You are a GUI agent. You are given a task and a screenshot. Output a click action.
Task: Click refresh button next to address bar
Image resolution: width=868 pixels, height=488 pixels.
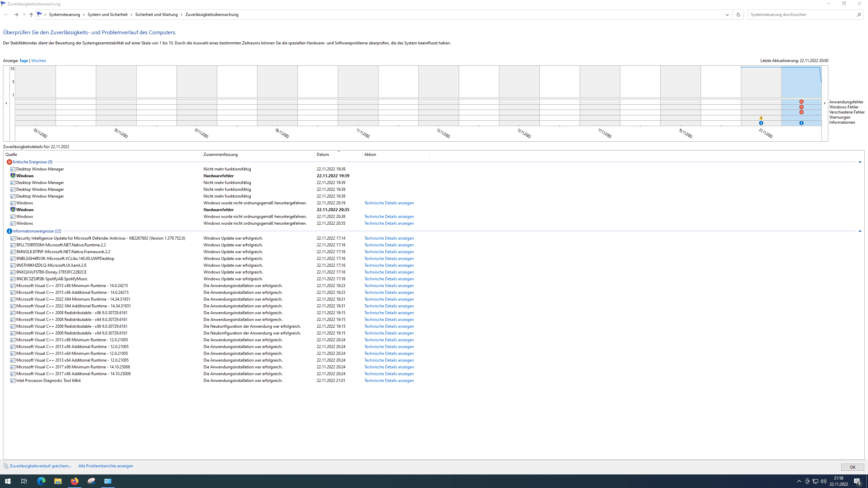pos(738,15)
